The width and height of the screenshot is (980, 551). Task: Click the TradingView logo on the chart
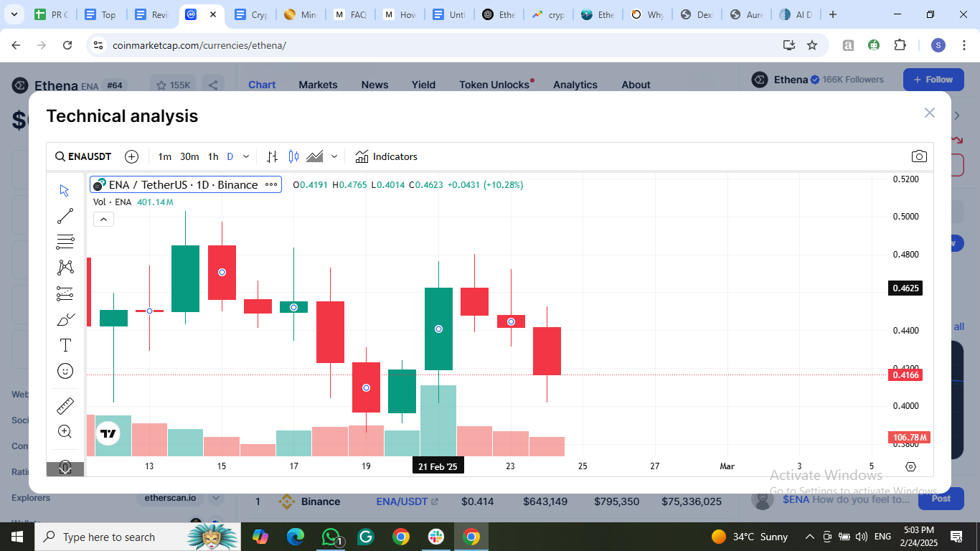point(108,433)
